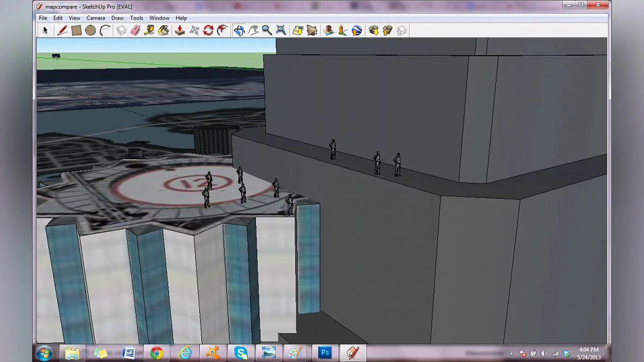
Task: Open the Window menu
Action: click(x=159, y=18)
